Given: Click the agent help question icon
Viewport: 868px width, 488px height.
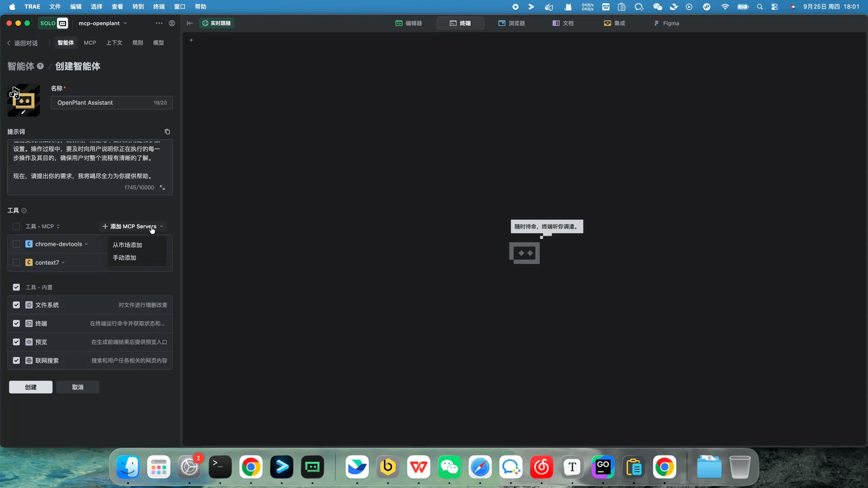Looking at the screenshot, I should point(40,66).
